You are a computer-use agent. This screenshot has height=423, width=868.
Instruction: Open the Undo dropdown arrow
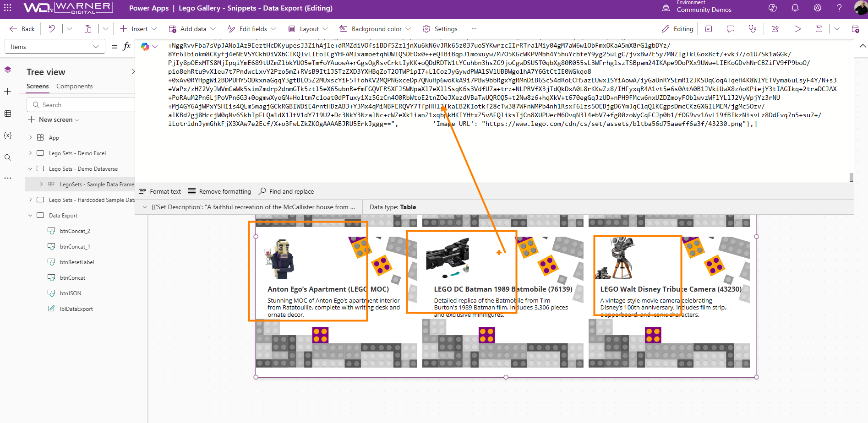point(69,29)
